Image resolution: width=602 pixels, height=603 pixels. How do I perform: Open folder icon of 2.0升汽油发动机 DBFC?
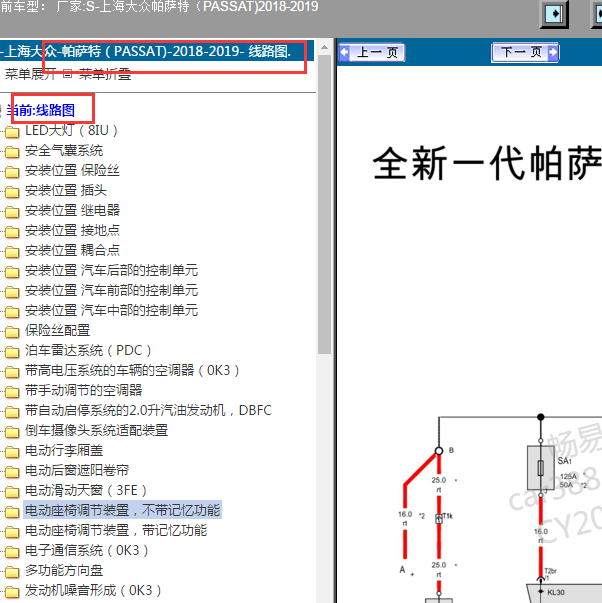(x=12, y=412)
